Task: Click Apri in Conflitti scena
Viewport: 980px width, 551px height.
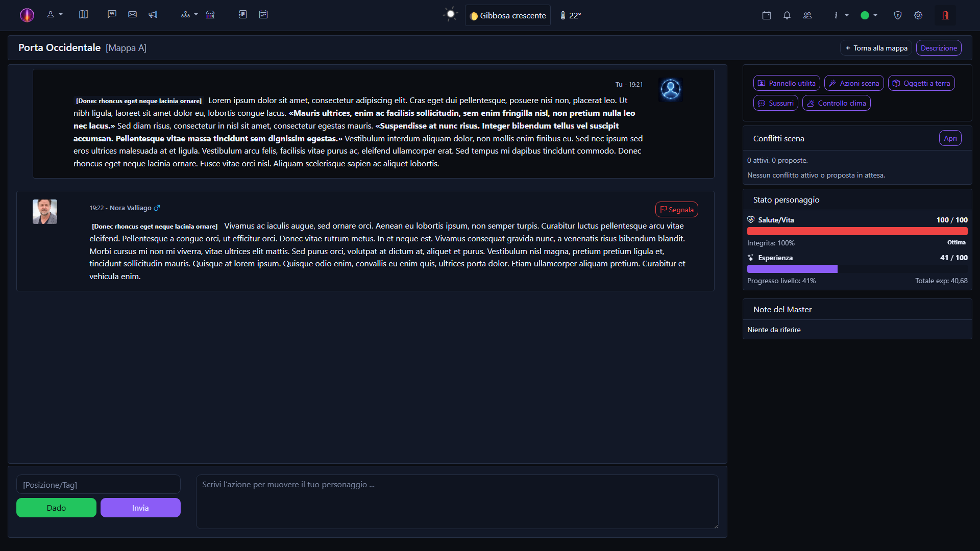Action: [x=950, y=138]
